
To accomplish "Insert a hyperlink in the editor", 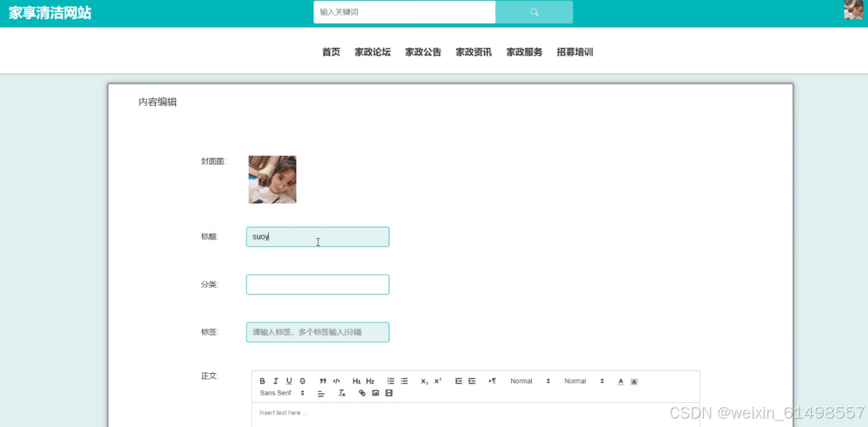I will pos(362,393).
